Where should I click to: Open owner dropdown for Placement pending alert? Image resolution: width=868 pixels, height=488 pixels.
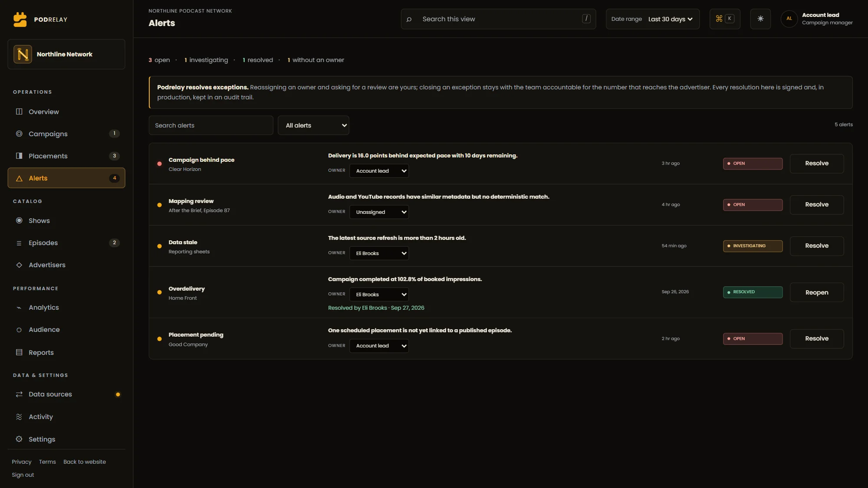(379, 346)
